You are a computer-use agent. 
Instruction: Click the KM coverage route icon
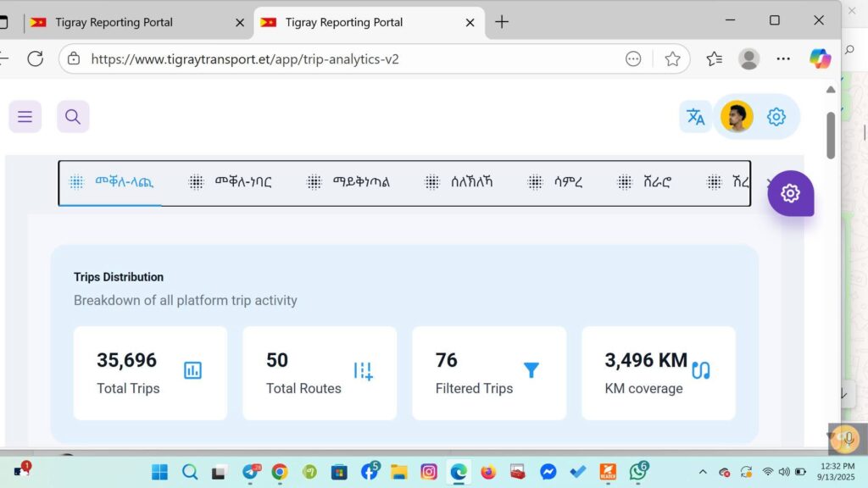tap(701, 370)
